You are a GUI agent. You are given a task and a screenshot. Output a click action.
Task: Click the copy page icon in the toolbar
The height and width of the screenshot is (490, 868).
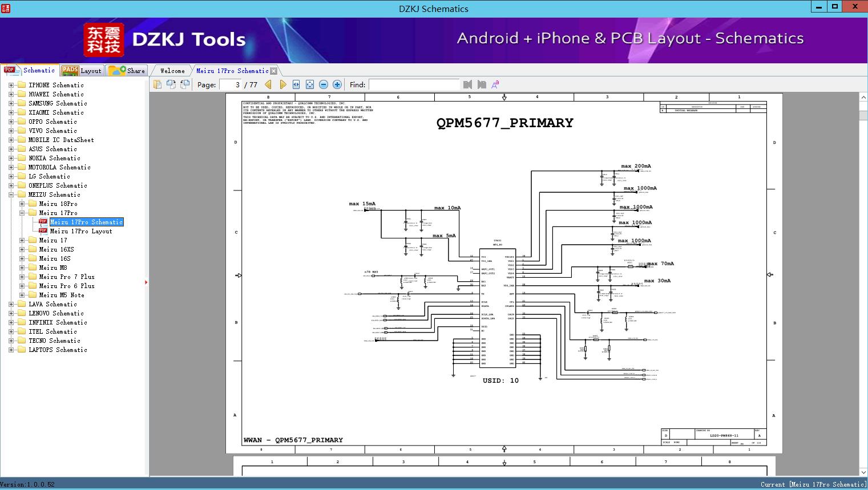[x=158, y=84]
